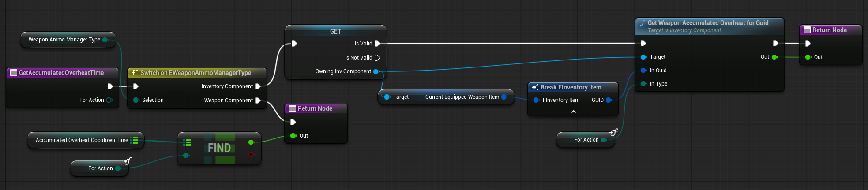Click the In Guid input pin

(643, 71)
